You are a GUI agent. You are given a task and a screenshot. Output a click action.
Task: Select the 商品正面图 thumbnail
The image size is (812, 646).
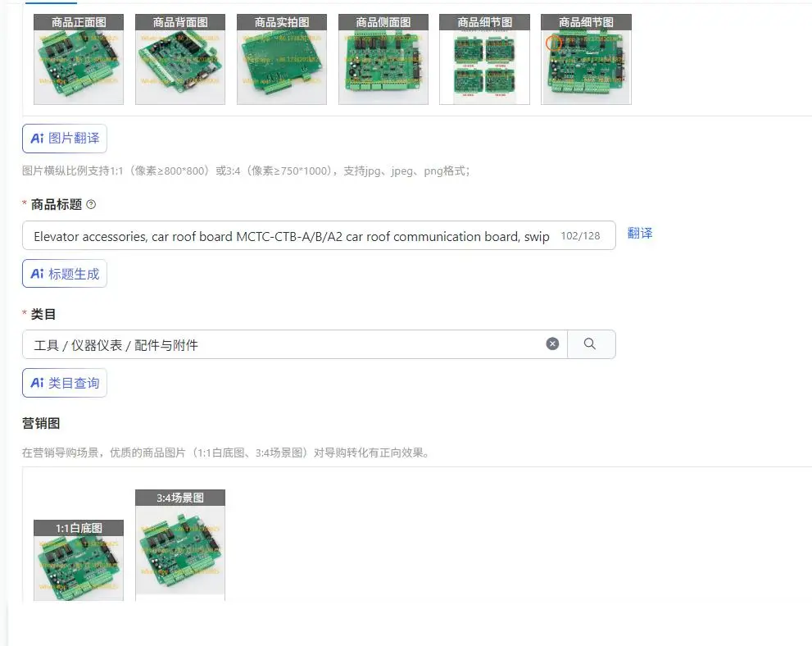[79, 60]
